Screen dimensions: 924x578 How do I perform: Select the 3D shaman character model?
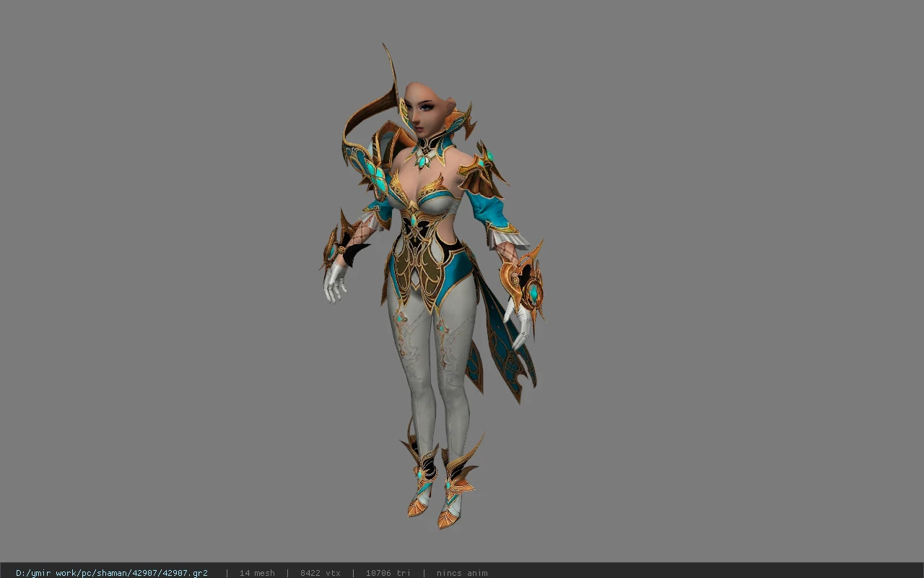[433, 285]
